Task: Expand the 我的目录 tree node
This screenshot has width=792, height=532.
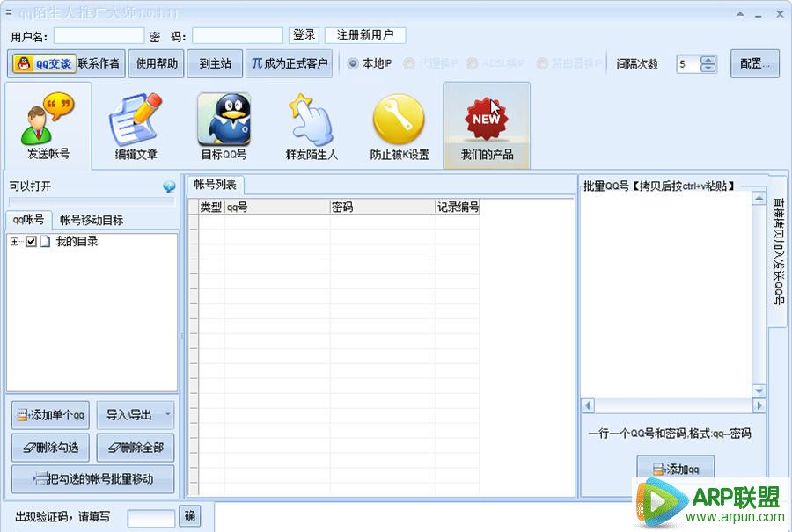Action: 15,242
